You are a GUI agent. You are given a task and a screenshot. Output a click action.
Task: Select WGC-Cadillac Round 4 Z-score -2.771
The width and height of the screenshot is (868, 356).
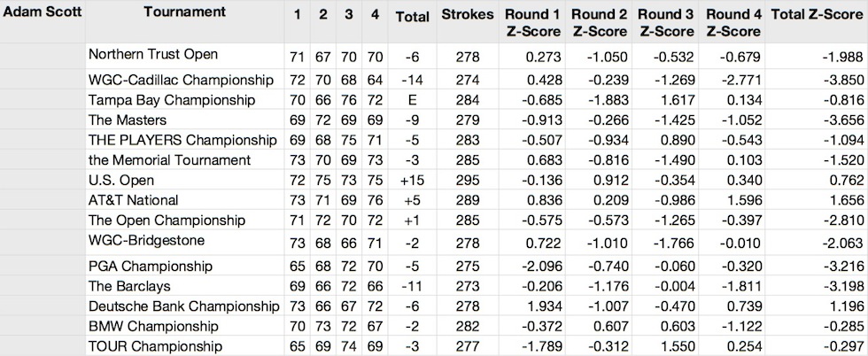[x=740, y=81]
